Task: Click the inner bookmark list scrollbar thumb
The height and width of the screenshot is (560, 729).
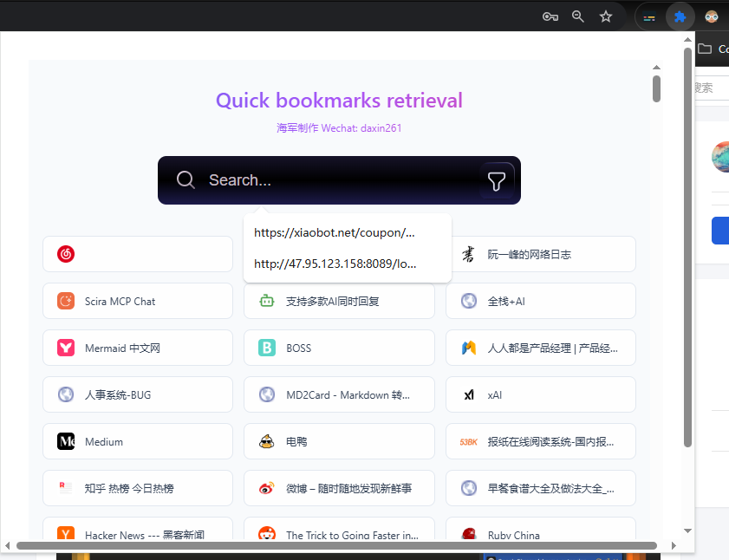Action: (656, 88)
